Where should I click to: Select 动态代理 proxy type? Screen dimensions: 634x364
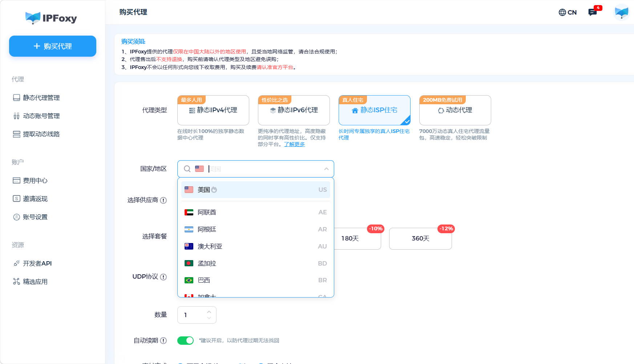[x=455, y=110]
